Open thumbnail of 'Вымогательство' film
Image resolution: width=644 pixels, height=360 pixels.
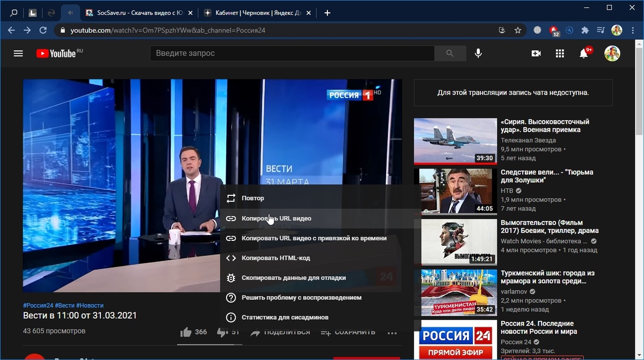pos(455,242)
